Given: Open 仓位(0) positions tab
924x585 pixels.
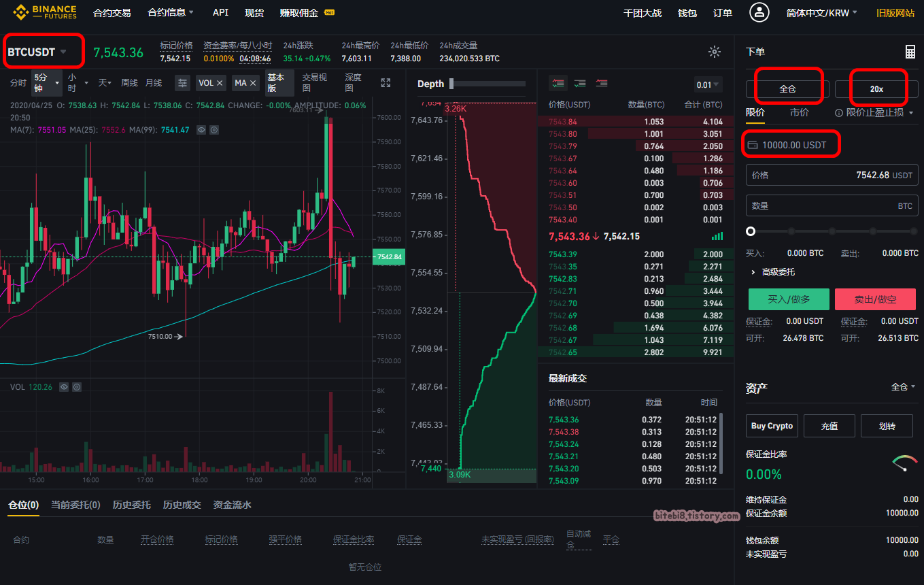Looking at the screenshot, I should tap(23, 505).
